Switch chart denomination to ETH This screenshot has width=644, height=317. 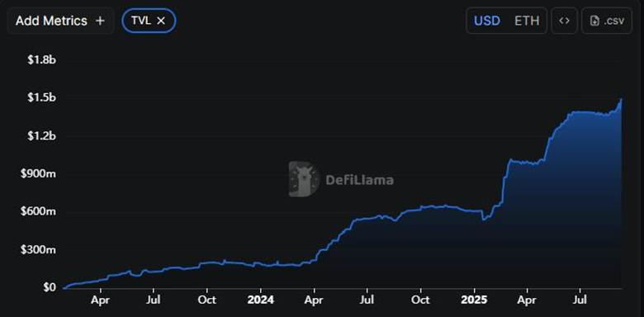pyautogui.click(x=527, y=21)
